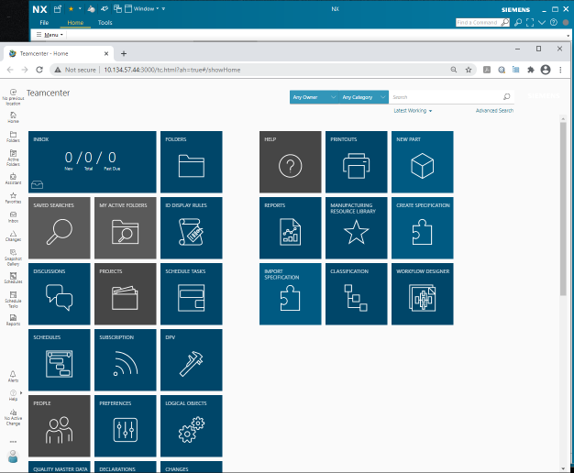Screen dimensions: 574x473
Task: Click the page vertical scrollbar
Action: click(x=563, y=209)
